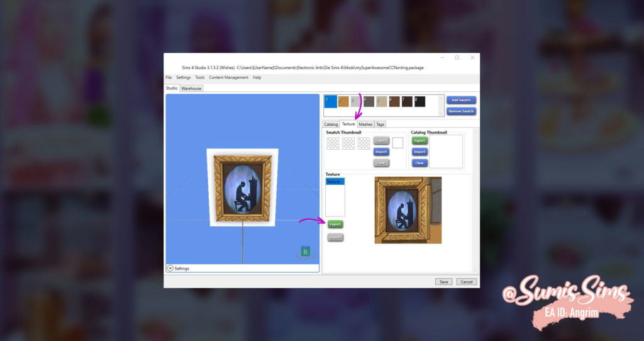Click gray Export under Swatch Thumbnail

pyautogui.click(x=381, y=140)
